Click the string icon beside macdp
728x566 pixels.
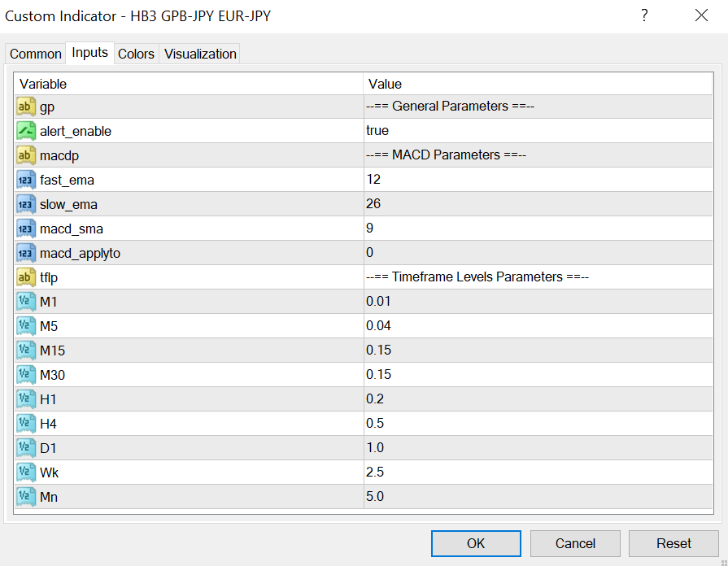point(26,155)
